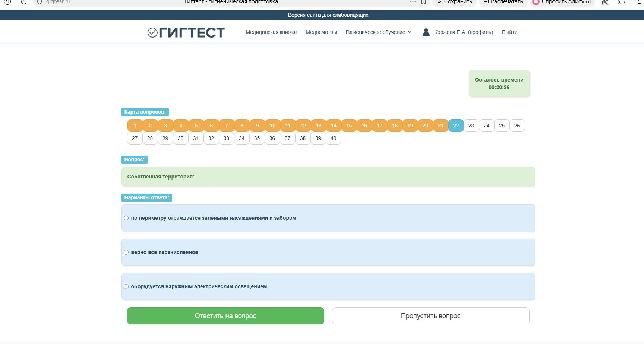Open the Медицинская книжка menu item
The image size is (644, 362).
(x=271, y=32)
